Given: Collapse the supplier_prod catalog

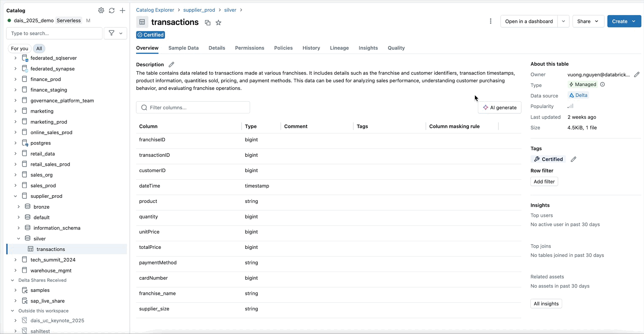Looking at the screenshot, I should point(16,196).
